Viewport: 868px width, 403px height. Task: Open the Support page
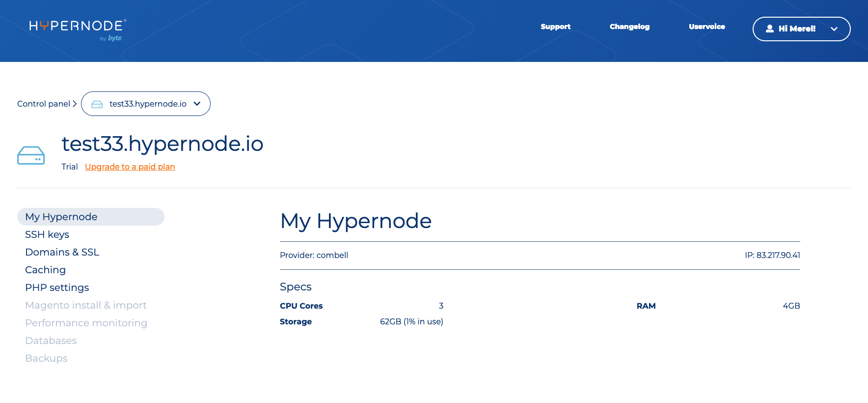[555, 27]
